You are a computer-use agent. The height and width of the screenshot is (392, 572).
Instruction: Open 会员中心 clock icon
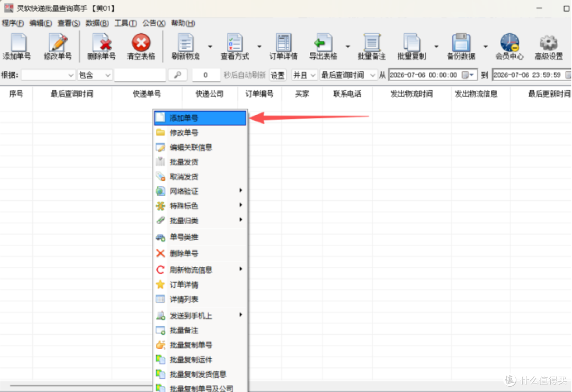pyautogui.click(x=510, y=47)
